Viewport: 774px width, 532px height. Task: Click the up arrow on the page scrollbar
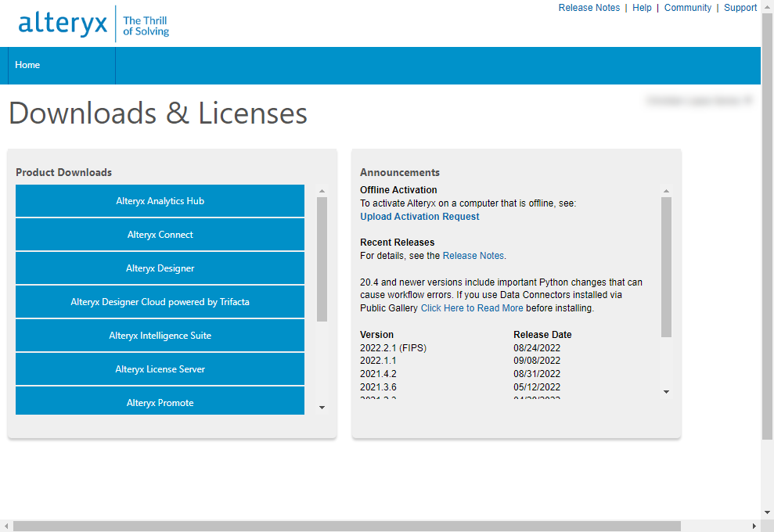pyautogui.click(x=768, y=6)
